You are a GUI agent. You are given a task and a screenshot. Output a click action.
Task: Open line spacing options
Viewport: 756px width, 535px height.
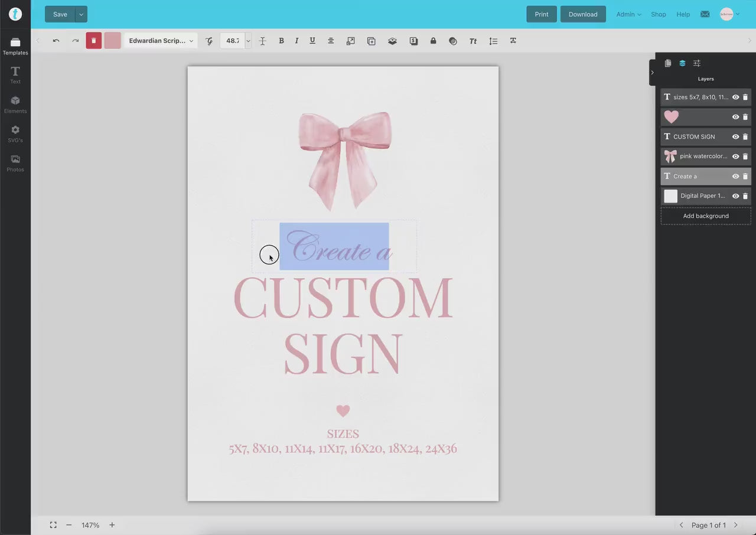(493, 41)
